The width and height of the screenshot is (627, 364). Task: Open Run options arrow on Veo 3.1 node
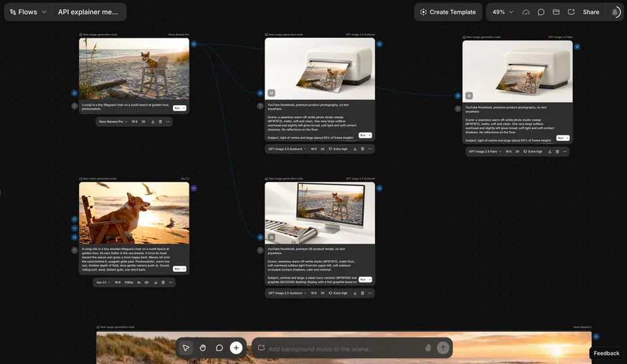click(x=184, y=269)
